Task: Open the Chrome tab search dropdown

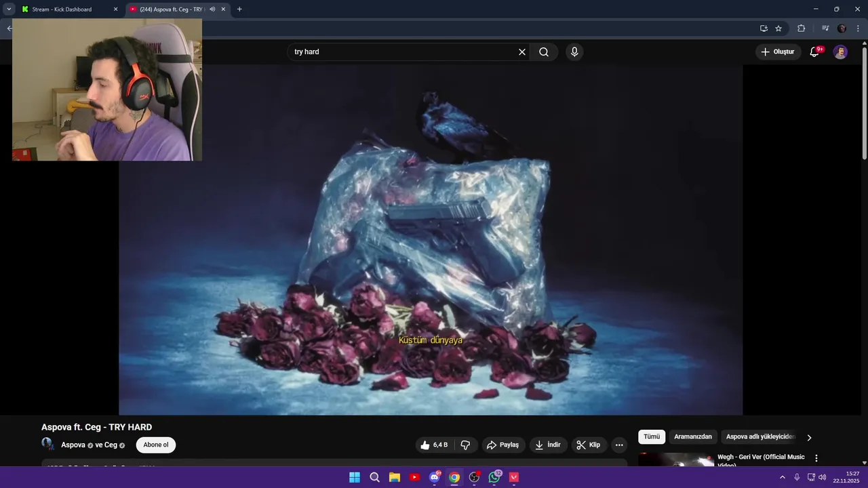Action: (x=9, y=9)
